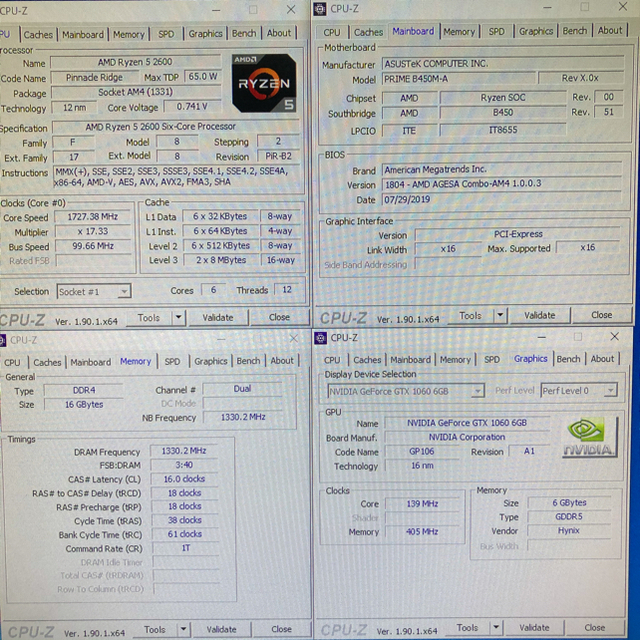Open About tab in the CPU window

279,33
